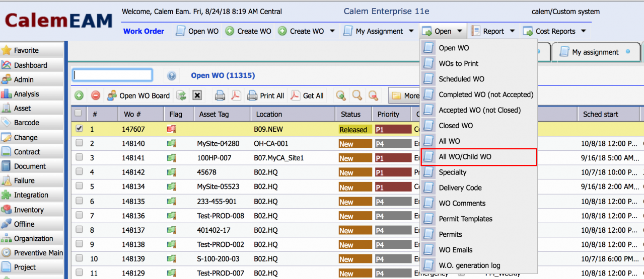Click the PDF icon beside Print All

236,96
